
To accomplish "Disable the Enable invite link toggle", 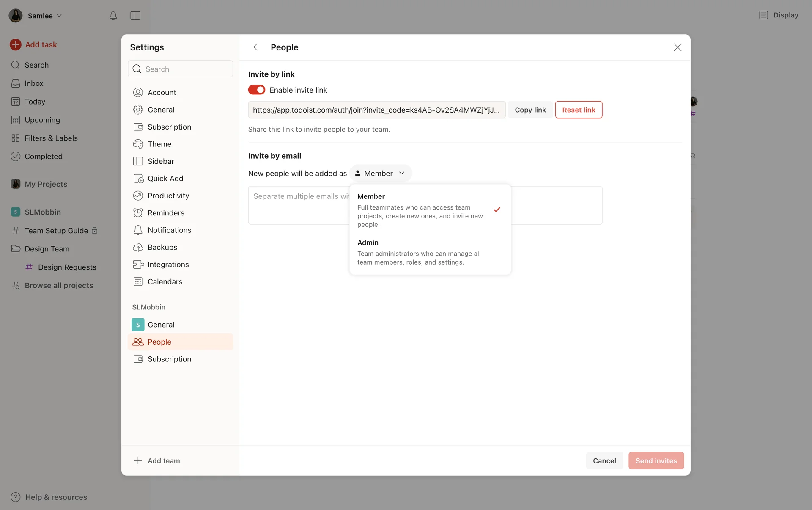I will [257, 90].
